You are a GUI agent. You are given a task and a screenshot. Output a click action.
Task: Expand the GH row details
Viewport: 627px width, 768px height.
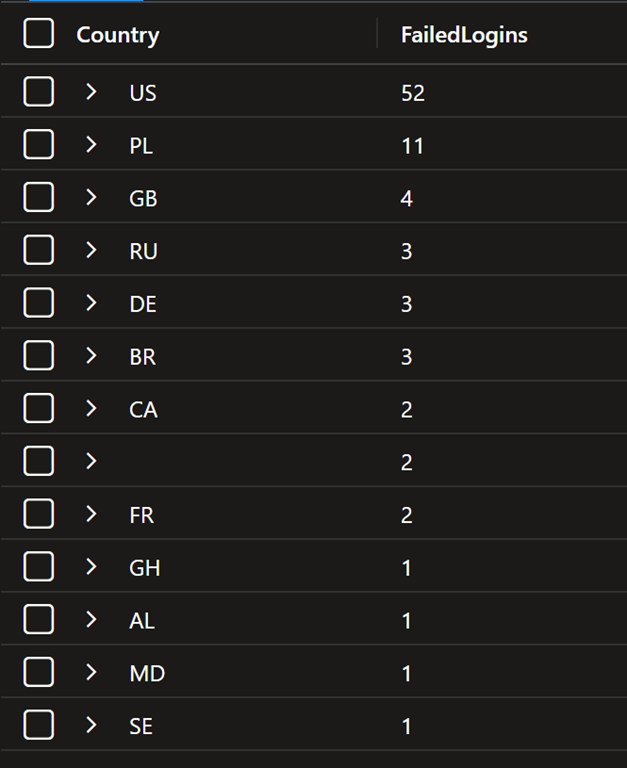91,567
